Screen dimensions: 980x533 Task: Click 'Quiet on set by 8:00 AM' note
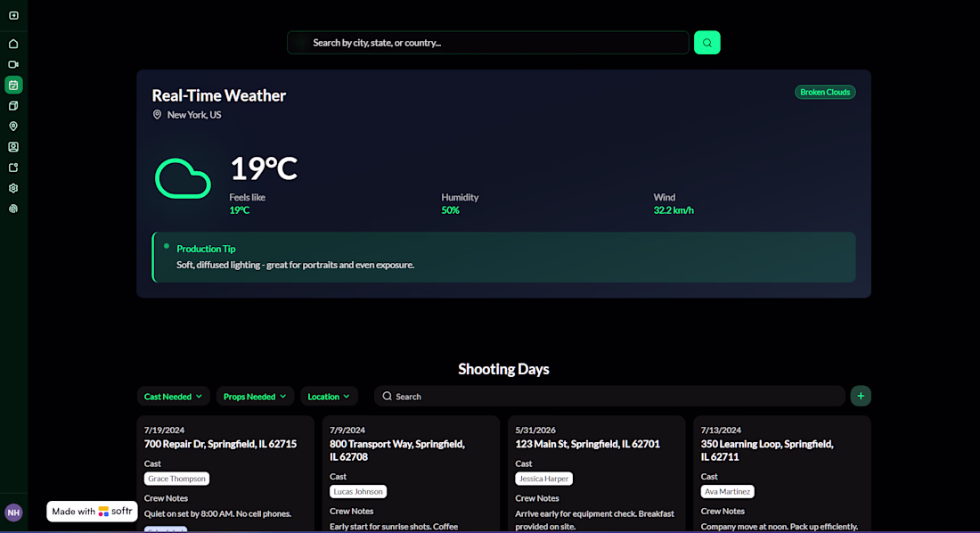pyautogui.click(x=218, y=513)
